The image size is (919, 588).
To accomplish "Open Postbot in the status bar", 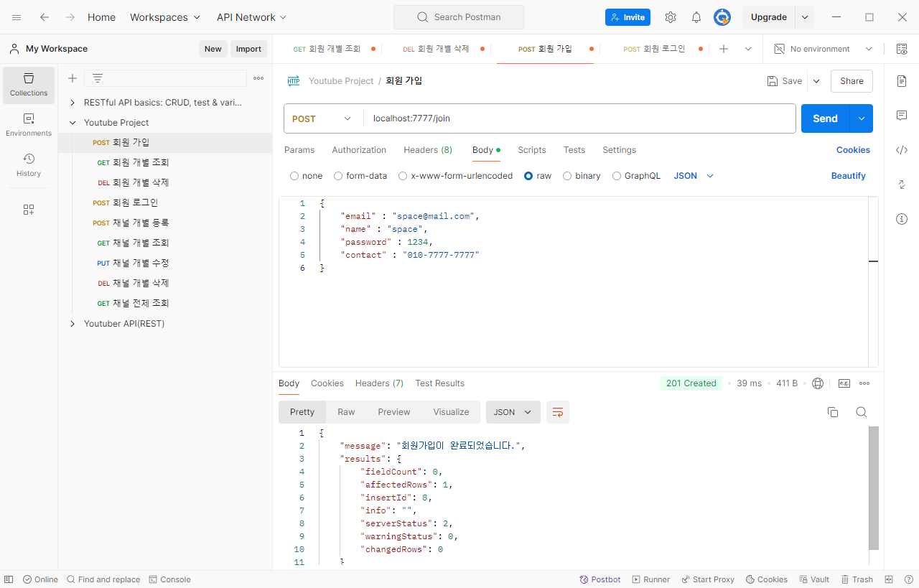I will [600, 579].
